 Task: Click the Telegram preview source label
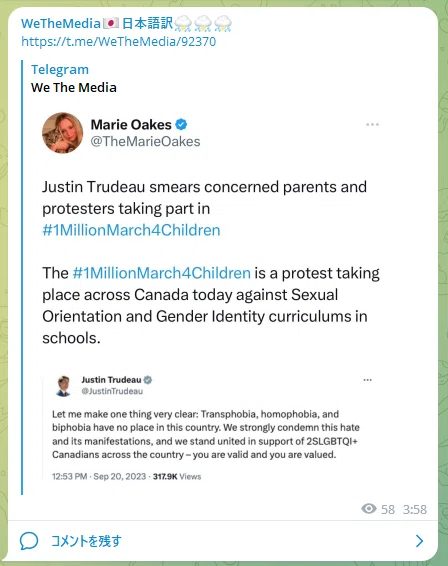tap(60, 69)
